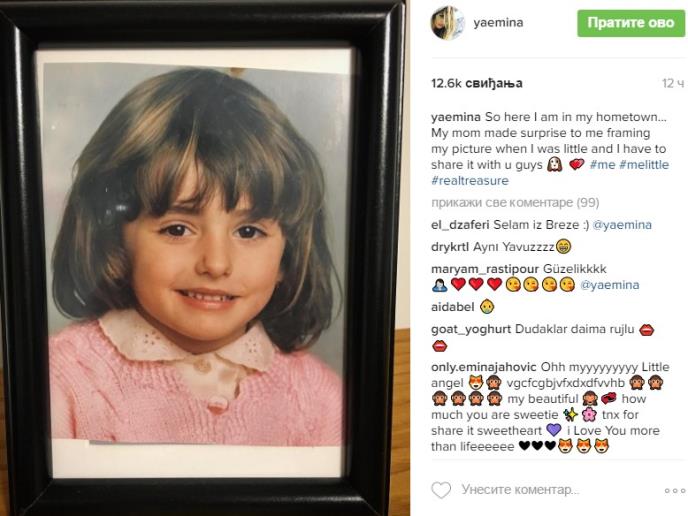Expand all comments via прикажи све коментаре
688x516 pixels.
pyautogui.click(x=515, y=203)
